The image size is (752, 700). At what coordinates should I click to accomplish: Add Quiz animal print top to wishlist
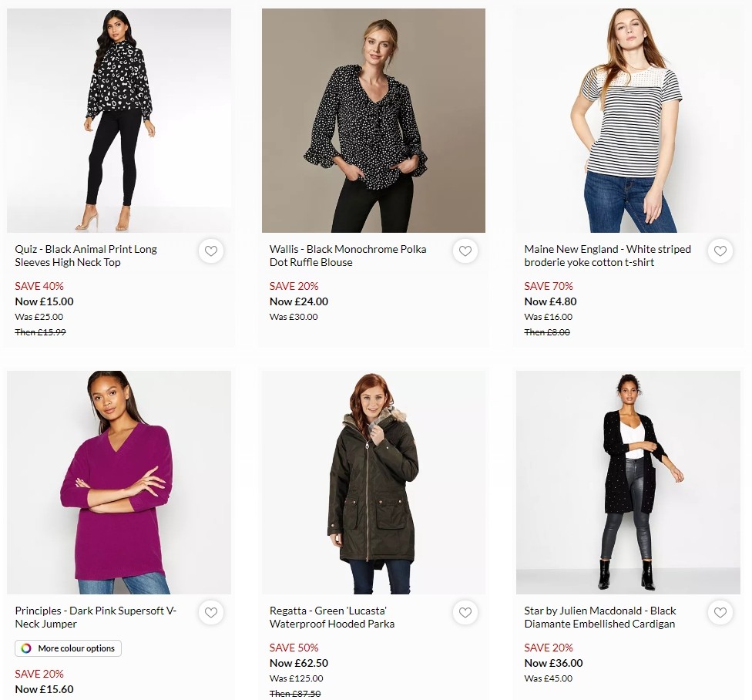(210, 251)
